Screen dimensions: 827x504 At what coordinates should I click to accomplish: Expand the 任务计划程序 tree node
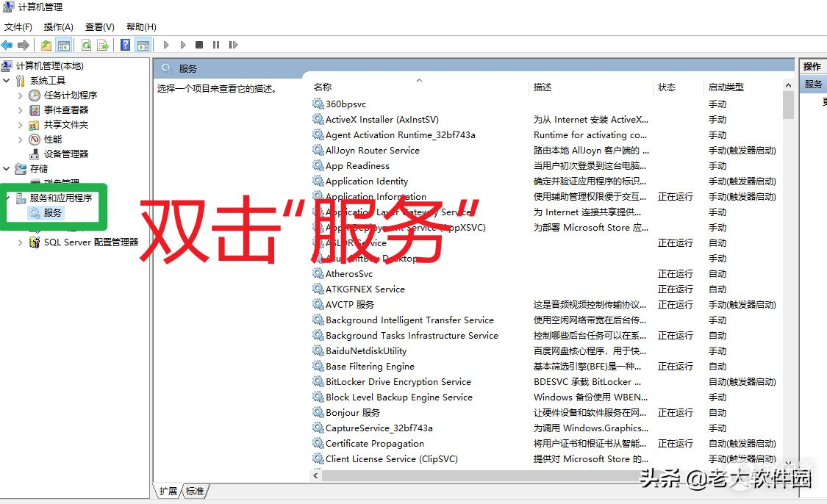[x=21, y=96]
